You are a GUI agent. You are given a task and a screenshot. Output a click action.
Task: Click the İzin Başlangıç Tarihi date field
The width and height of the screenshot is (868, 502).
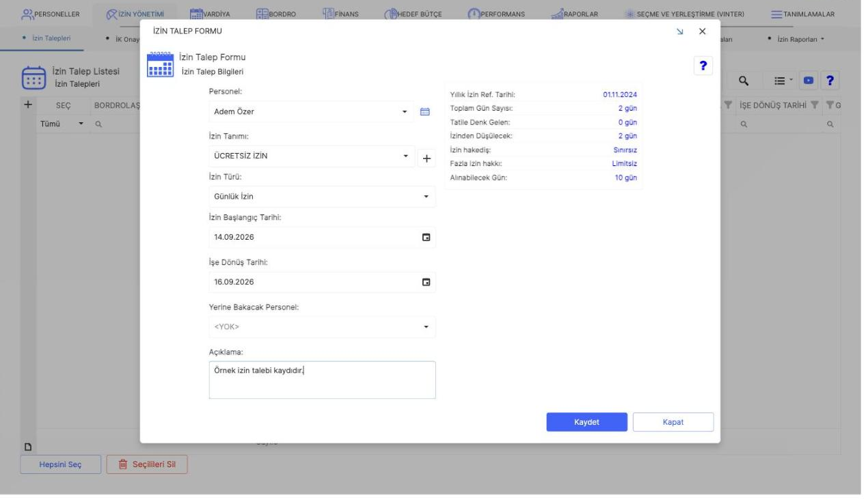[322, 237]
